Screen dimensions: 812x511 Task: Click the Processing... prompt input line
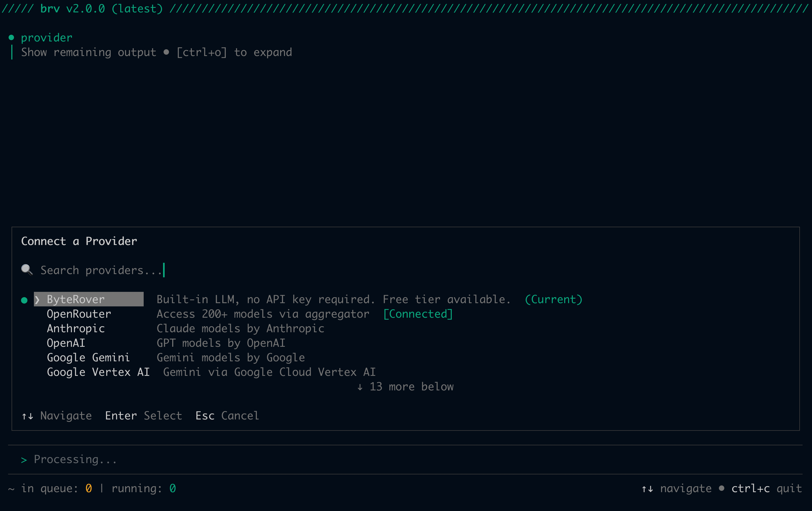pyautogui.click(x=405, y=459)
